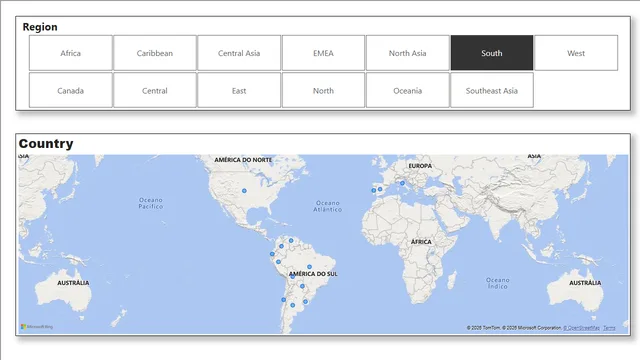This screenshot has width=640, height=360.
Task: Open the OpenStreetMap attribution link
Action: click(x=581, y=328)
